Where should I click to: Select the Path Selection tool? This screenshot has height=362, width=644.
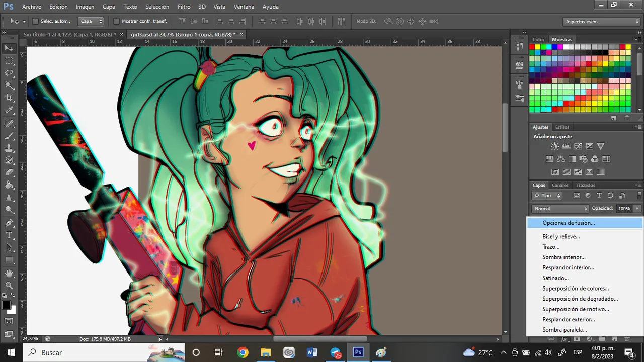point(9,247)
